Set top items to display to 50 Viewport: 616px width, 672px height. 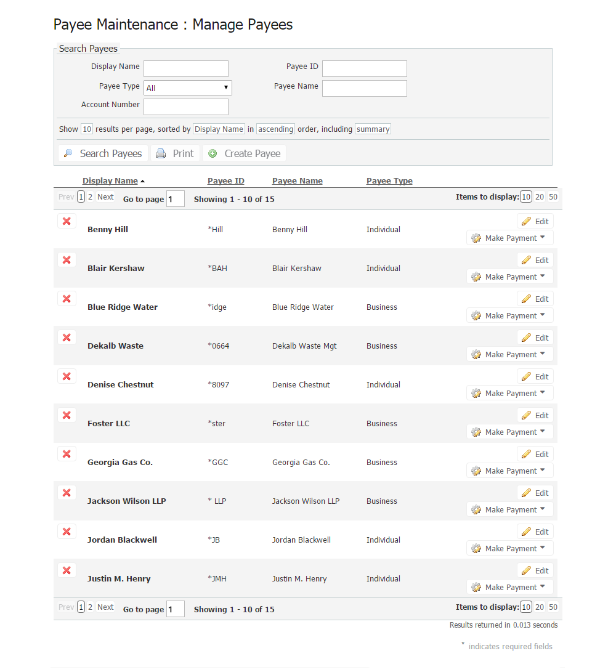coord(553,197)
